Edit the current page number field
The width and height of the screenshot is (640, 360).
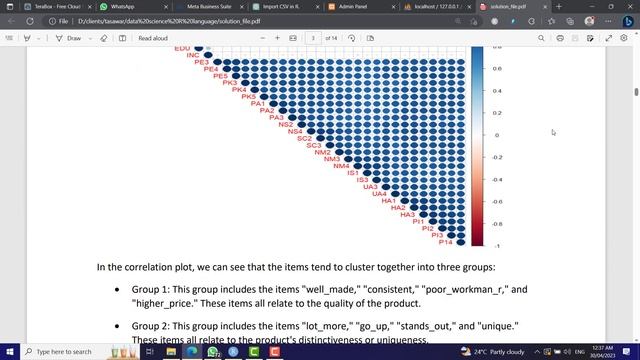313,38
